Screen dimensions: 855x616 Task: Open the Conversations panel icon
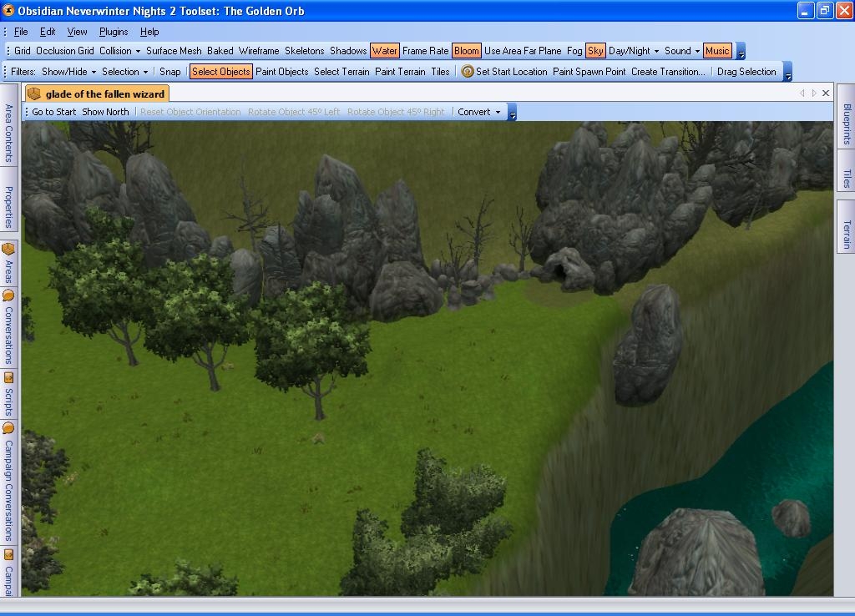tap(8, 295)
